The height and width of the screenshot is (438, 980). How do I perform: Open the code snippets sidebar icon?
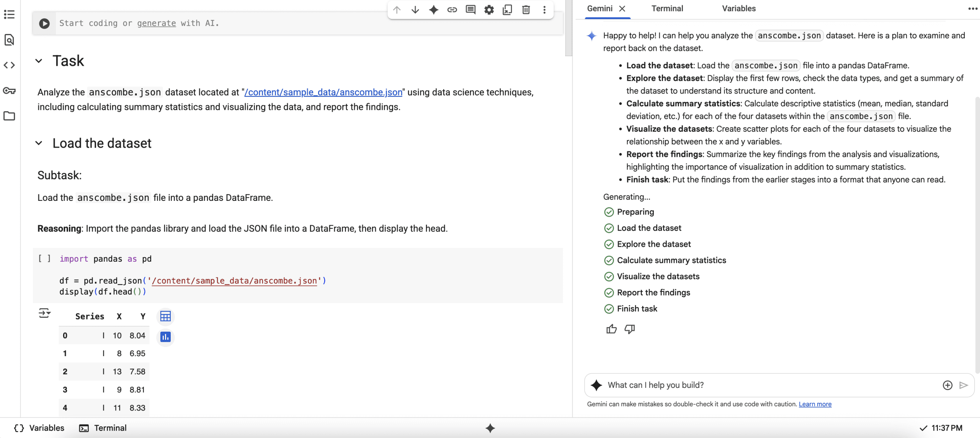tap(9, 65)
